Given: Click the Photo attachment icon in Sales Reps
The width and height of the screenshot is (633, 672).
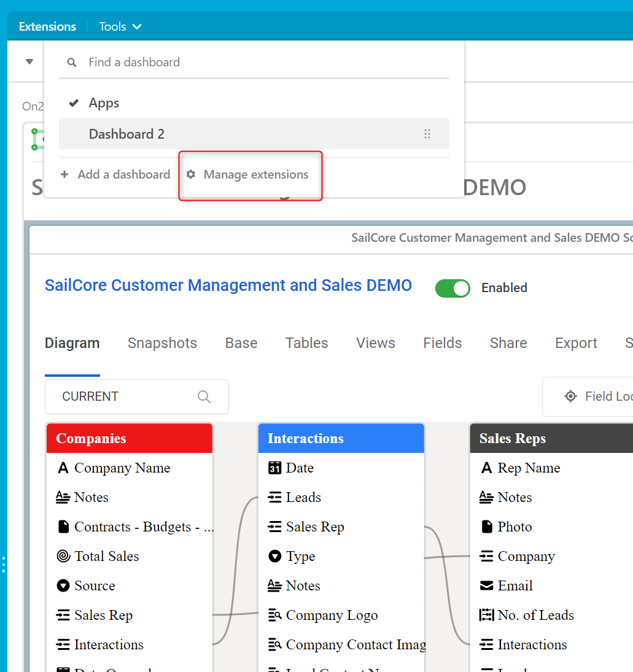Looking at the screenshot, I should tap(487, 527).
